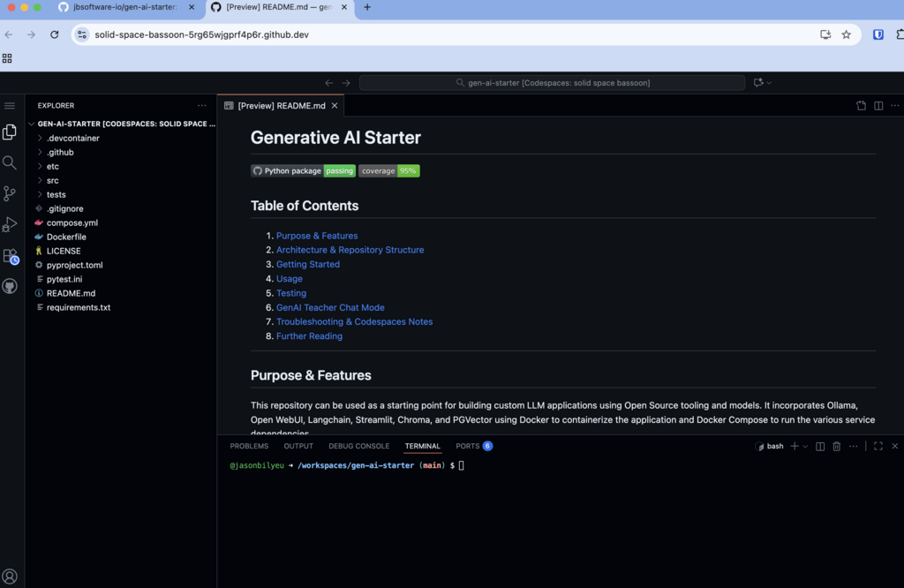Expand the src folder
The image size is (904, 588).
(53, 181)
